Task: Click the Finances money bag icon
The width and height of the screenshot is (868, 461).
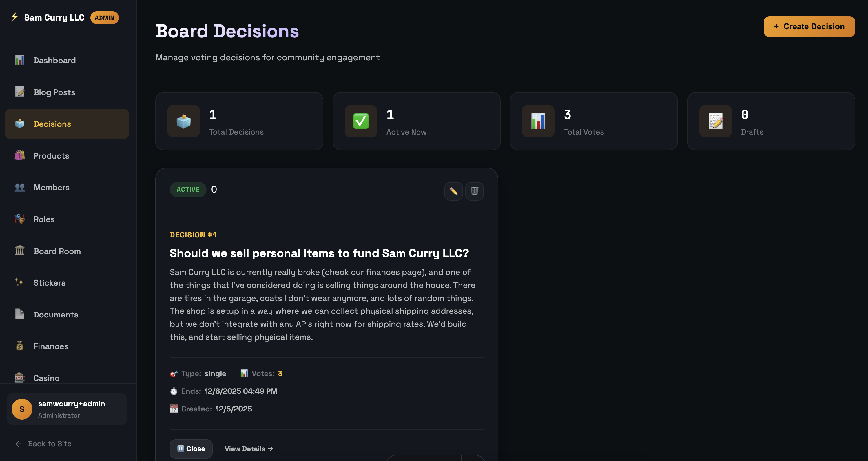Action: (x=19, y=346)
